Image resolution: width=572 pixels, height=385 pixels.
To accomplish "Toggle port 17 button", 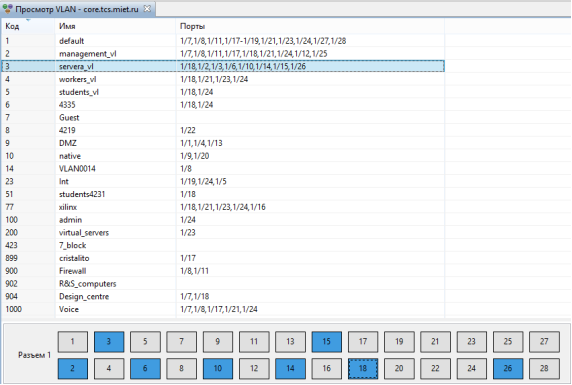I will pyautogui.click(x=363, y=342).
